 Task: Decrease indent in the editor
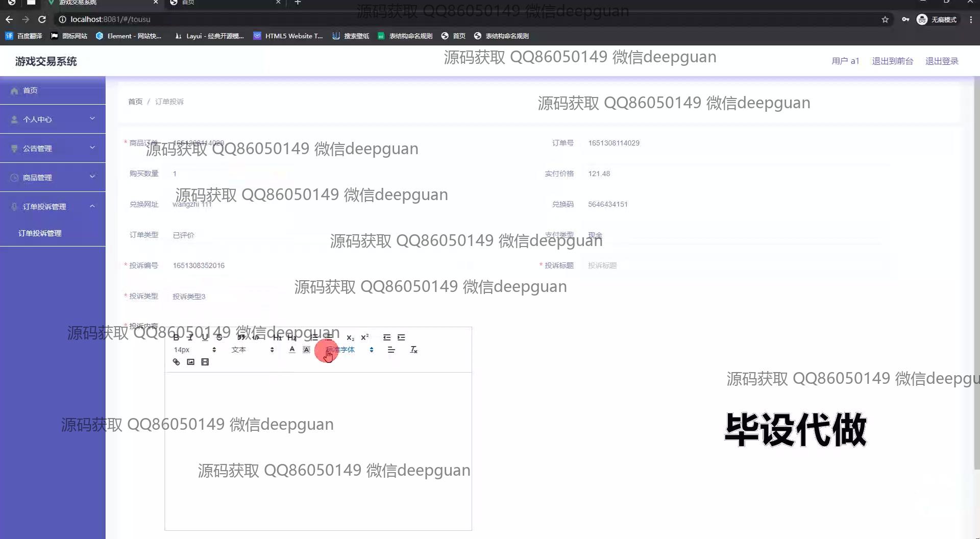pyautogui.click(x=387, y=337)
